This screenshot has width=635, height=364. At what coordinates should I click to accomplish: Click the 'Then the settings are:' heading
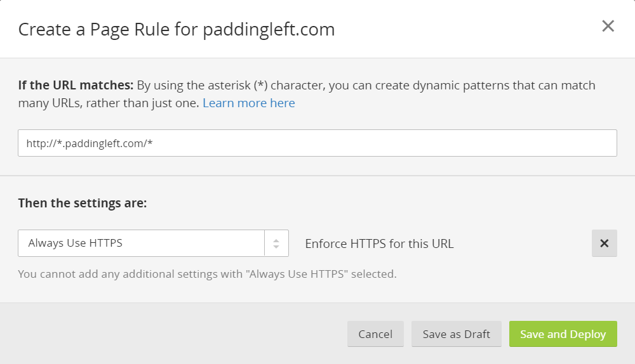coord(82,203)
